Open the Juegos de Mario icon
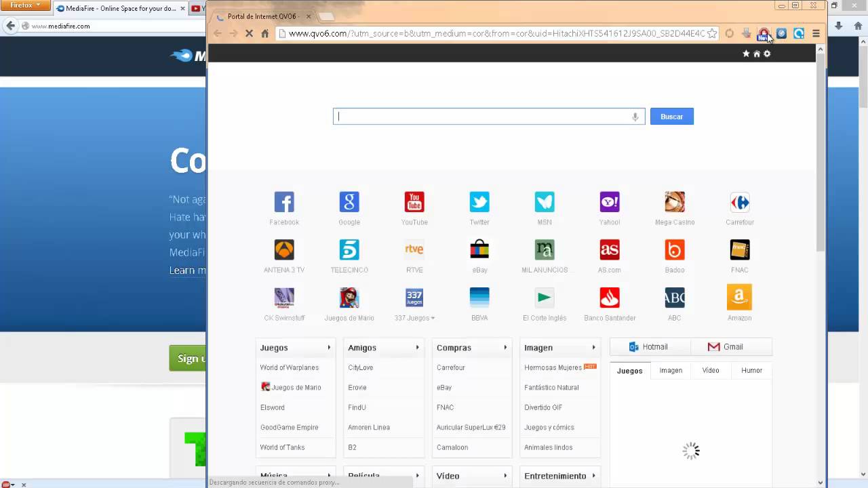Viewport: 868px width, 488px height. click(349, 298)
